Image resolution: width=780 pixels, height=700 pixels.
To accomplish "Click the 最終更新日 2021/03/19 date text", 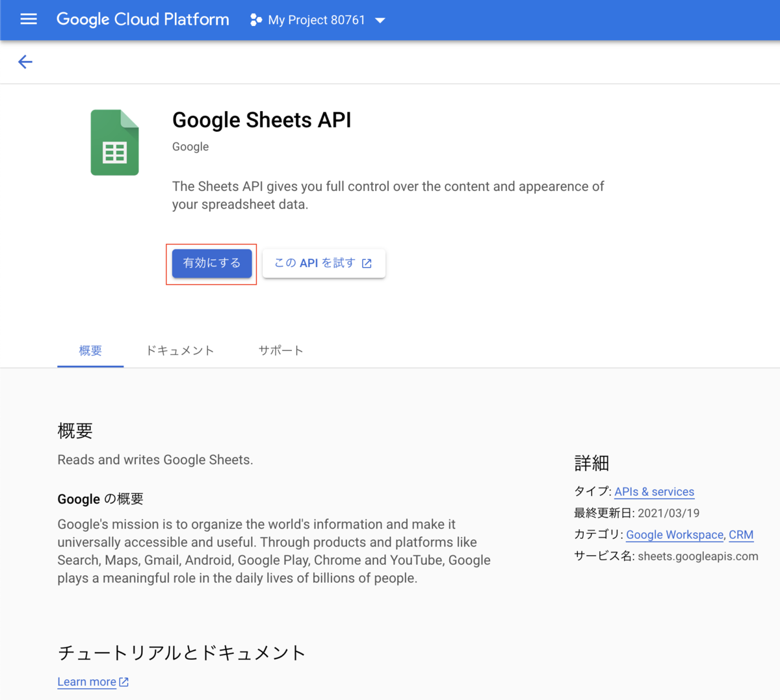I will pyautogui.click(x=637, y=513).
